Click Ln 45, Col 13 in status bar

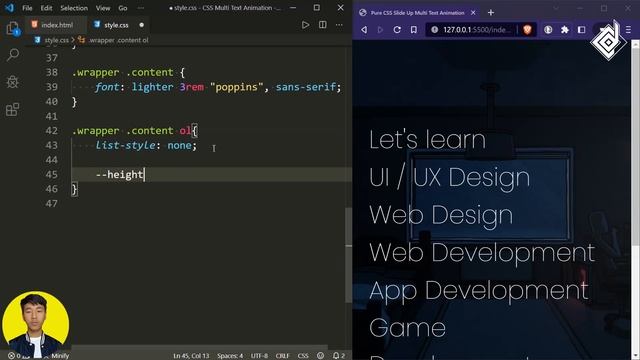point(191,356)
